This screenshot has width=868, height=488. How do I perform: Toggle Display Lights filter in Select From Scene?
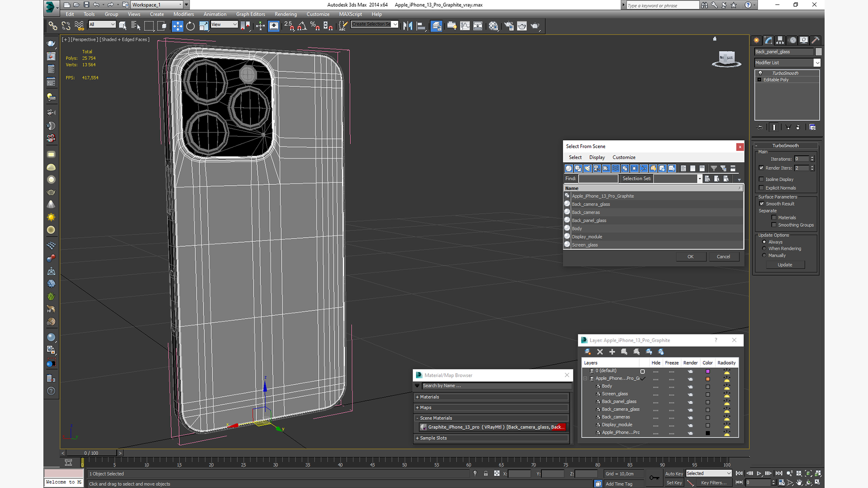587,169
